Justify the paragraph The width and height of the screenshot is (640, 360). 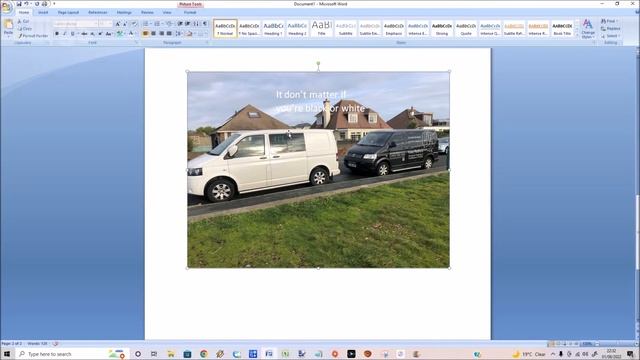click(169, 34)
